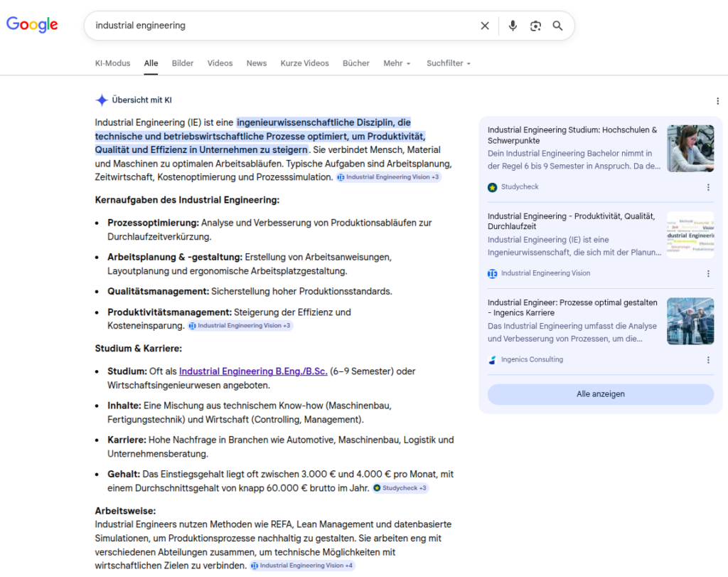The width and height of the screenshot is (728, 577).
Task: Click the search magnifier icon
Action: (558, 26)
